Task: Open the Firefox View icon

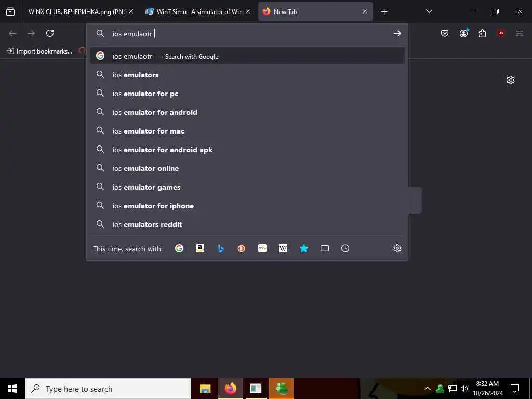Action: coord(10,11)
